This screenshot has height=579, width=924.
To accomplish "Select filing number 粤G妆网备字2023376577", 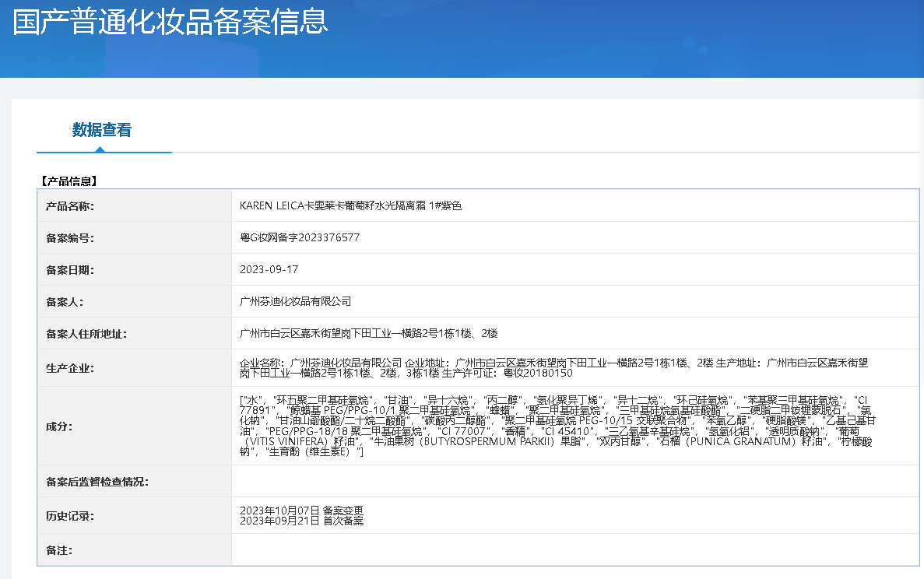I will click(x=300, y=237).
